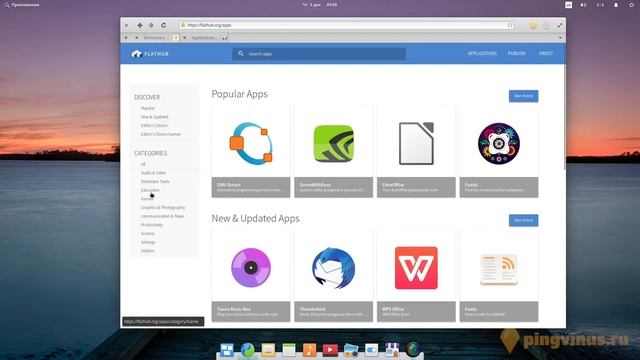Switch to the Elementary browser tab
The height and width of the screenshot is (360, 640).
(x=157, y=38)
